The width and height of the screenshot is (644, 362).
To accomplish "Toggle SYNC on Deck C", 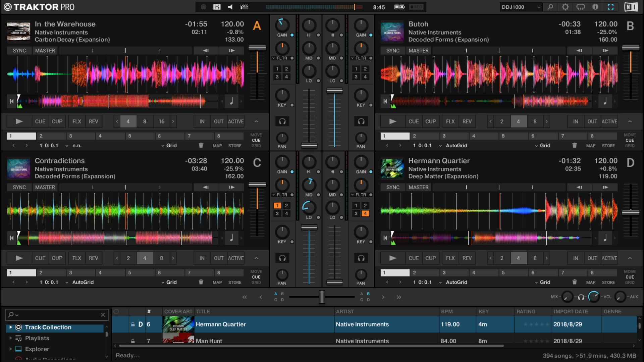I will (x=19, y=187).
